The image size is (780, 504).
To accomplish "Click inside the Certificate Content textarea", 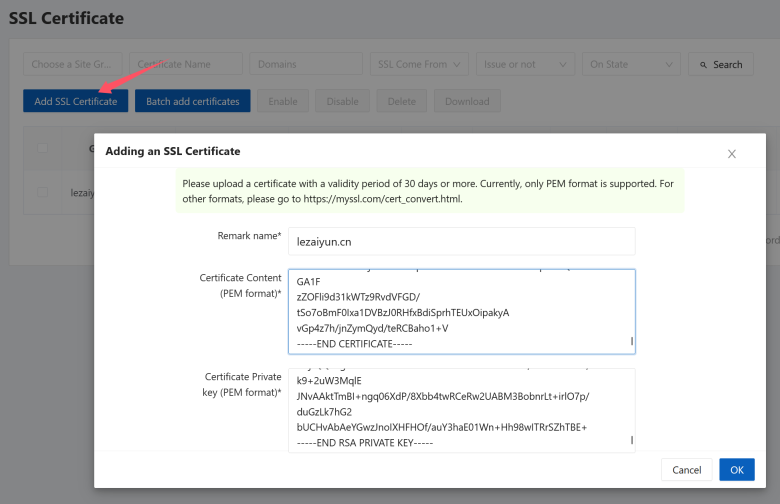I will 462,311.
